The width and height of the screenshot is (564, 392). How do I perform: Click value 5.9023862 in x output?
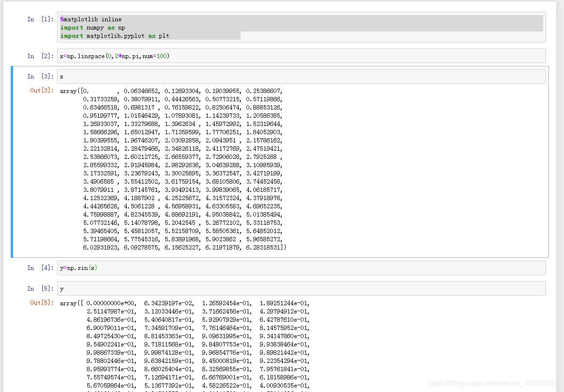click(221, 239)
